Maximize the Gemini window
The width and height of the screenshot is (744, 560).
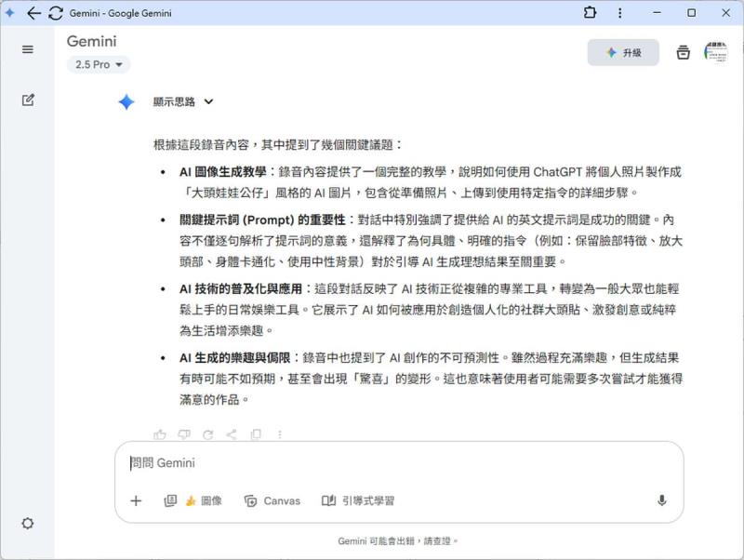coord(691,13)
